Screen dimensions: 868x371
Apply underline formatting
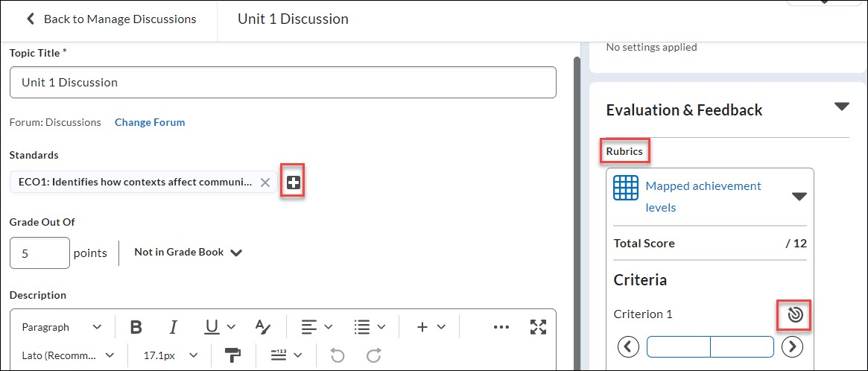212,327
